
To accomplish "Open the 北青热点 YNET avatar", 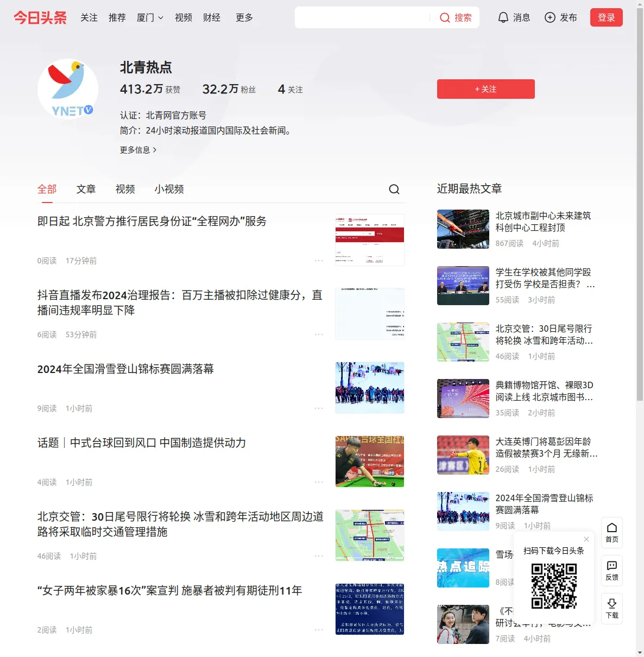I will pos(68,89).
